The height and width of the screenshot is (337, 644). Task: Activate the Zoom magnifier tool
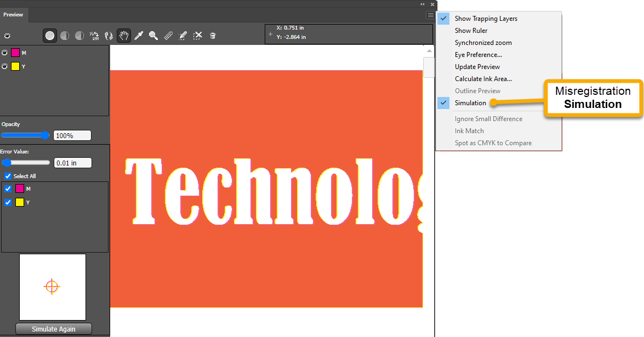click(x=153, y=36)
